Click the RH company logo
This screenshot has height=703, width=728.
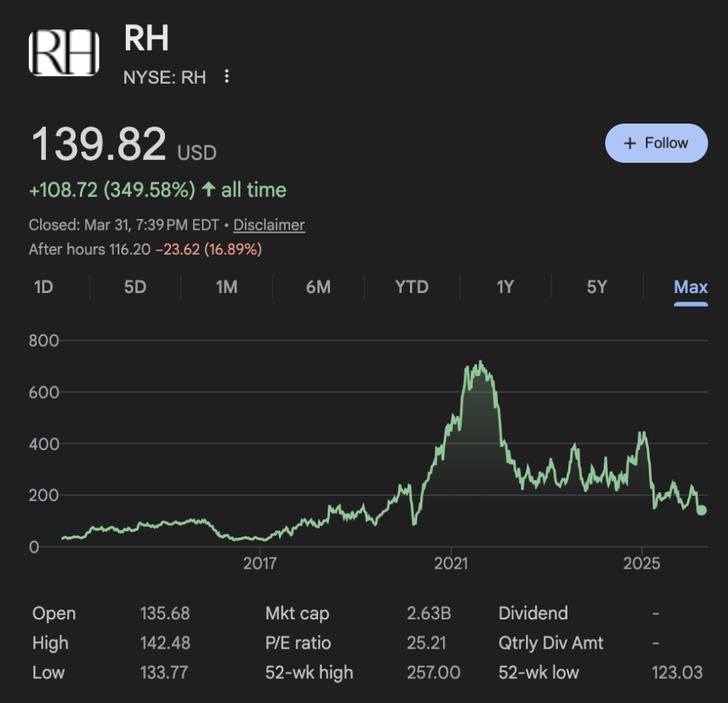(x=64, y=53)
